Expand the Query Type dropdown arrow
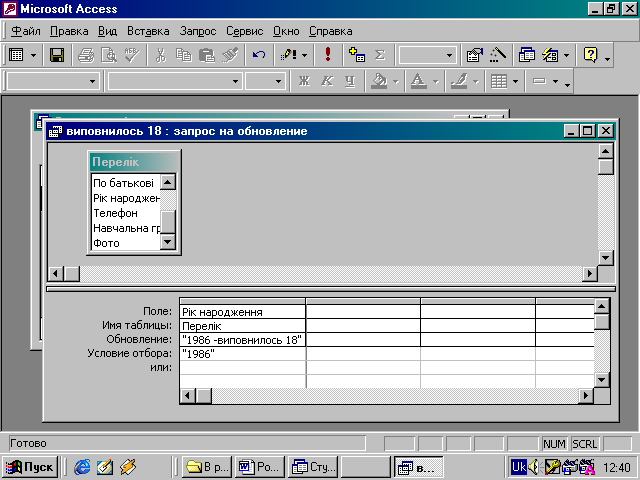 pos(305,55)
